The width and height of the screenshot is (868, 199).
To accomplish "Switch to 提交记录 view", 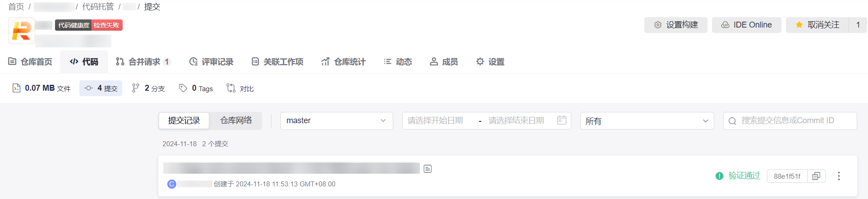I will click(x=184, y=120).
